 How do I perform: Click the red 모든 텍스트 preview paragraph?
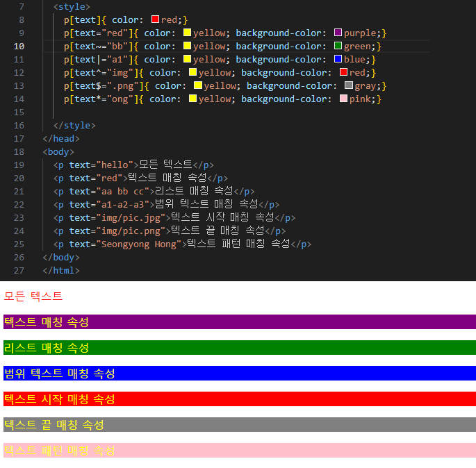click(33, 296)
